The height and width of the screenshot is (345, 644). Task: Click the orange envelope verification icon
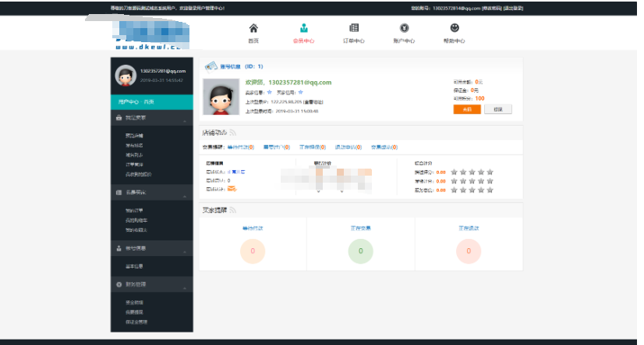click(232, 189)
